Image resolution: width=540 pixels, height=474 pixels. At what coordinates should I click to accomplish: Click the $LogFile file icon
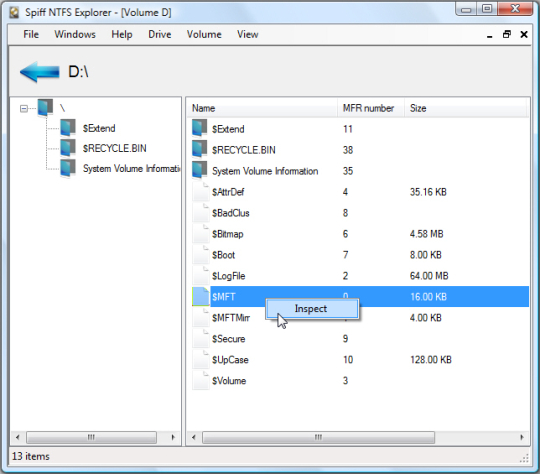(x=201, y=276)
